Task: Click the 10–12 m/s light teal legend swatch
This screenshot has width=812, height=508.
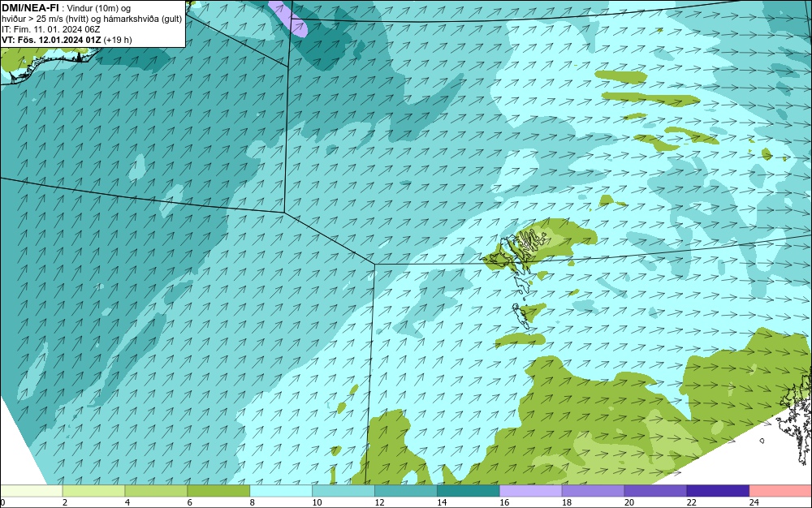Action: pyautogui.click(x=343, y=491)
